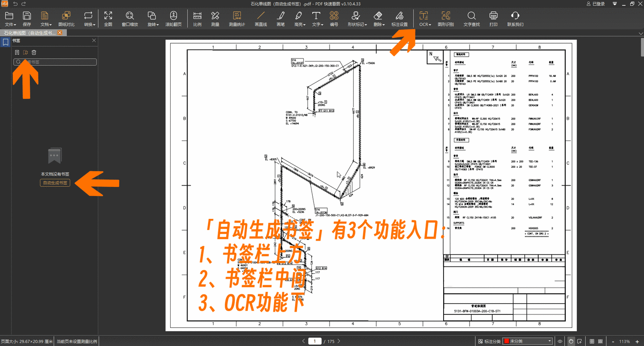
Task: Enable the hand pan tool in status bar
Action: click(x=571, y=341)
